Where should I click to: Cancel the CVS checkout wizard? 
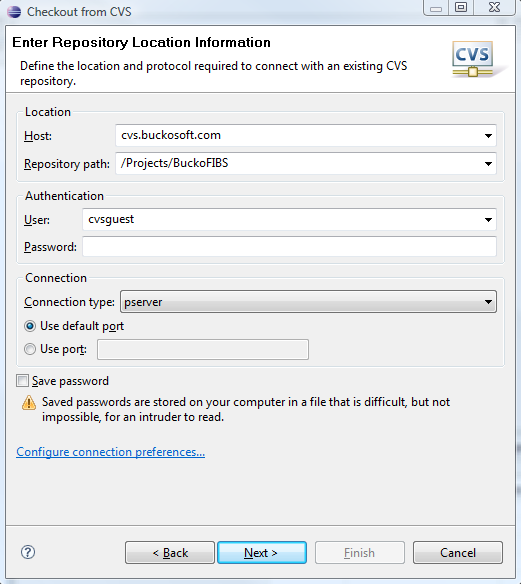coord(458,553)
